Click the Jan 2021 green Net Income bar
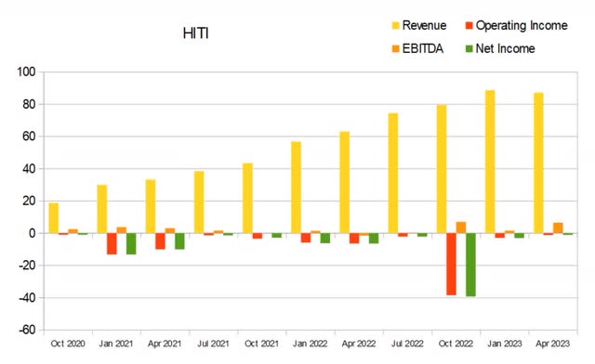Viewport: 595px width, 364px height. coord(131,244)
